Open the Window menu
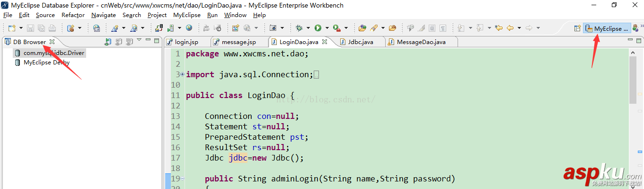The image size is (644, 189). (x=235, y=15)
